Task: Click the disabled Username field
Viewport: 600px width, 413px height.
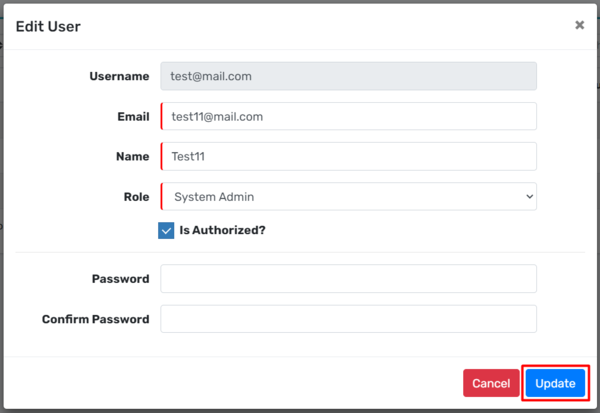Action: tap(348, 76)
